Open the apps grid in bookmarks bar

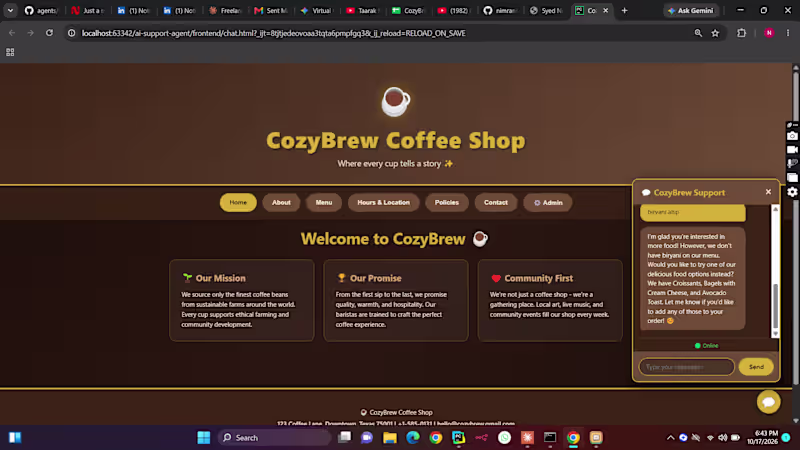point(10,52)
